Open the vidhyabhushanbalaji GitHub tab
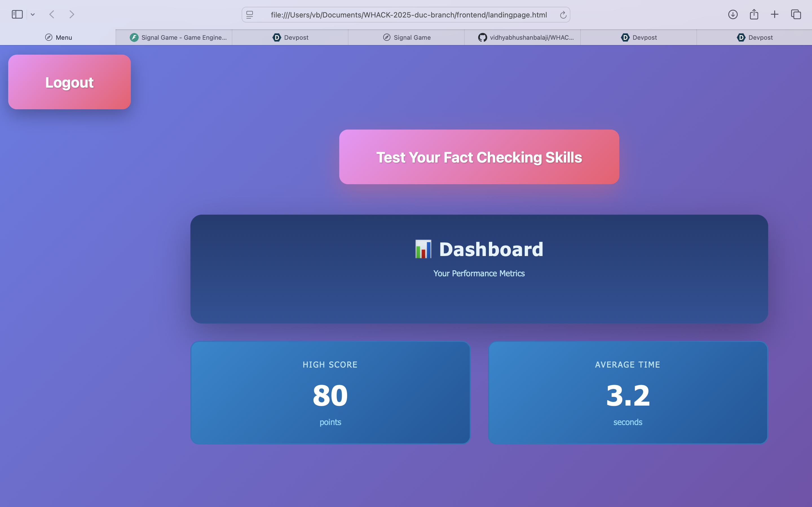The width and height of the screenshot is (812, 507). 526,37
